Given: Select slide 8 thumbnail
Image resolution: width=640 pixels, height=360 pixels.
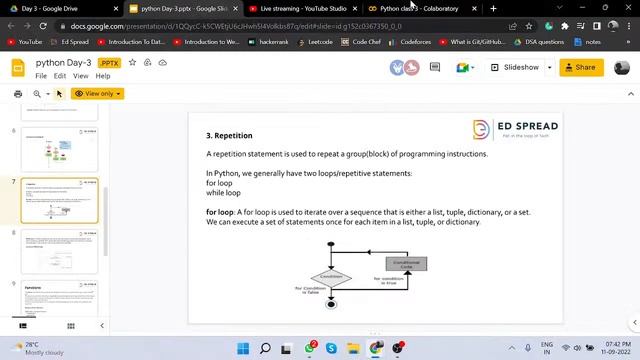Looking at the screenshot, I should [60, 251].
